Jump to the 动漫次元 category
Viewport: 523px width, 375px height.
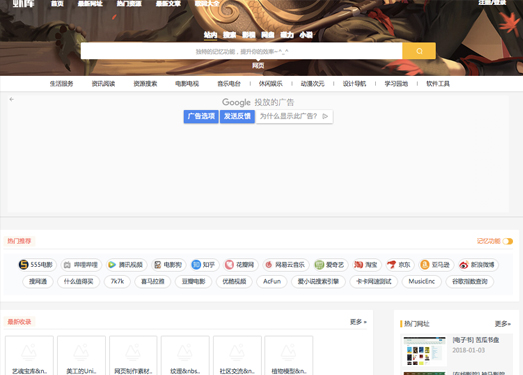313,84
